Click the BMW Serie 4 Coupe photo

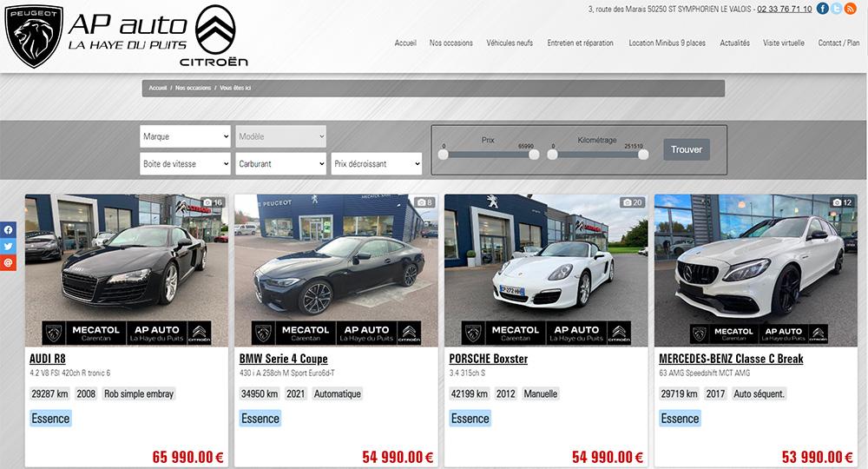click(x=336, y=261)
